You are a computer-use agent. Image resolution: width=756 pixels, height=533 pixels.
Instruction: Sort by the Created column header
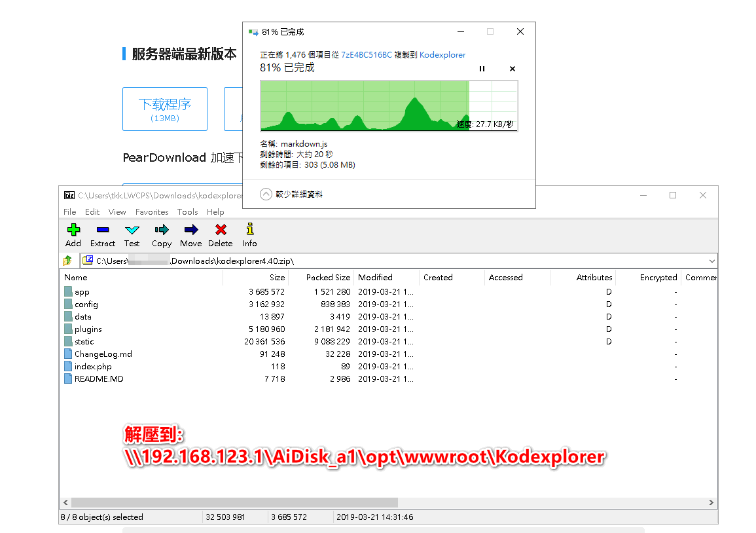tap(438, 278)
